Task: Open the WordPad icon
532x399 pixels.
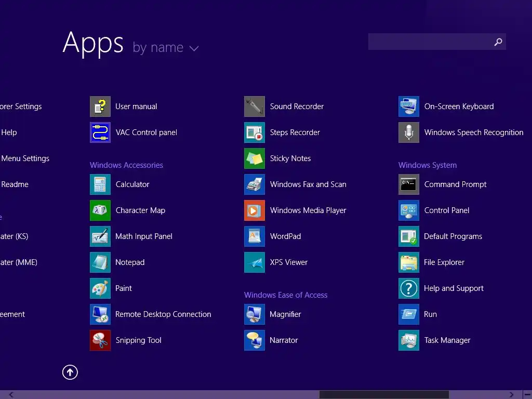Action: [x=255, y=236]
